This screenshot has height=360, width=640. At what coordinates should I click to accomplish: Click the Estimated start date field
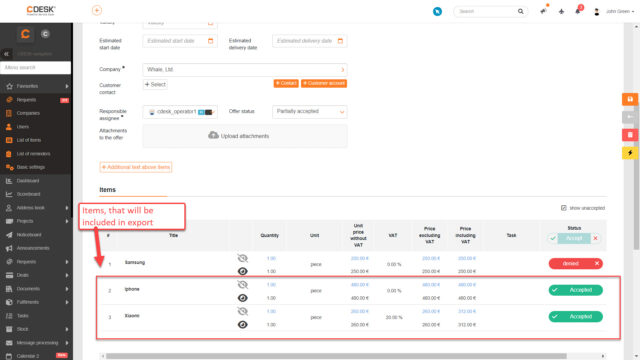[x=180, y=41]
